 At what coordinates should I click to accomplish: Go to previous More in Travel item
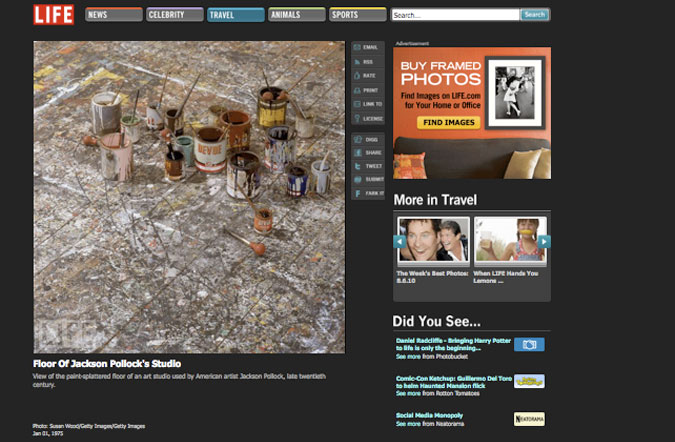pos(399,241)
